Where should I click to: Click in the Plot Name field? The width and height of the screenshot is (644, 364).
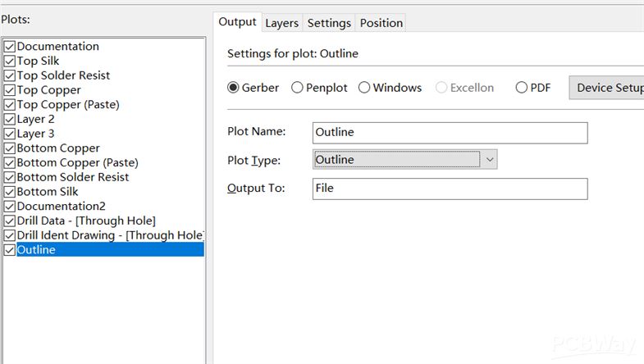point(450,133)
